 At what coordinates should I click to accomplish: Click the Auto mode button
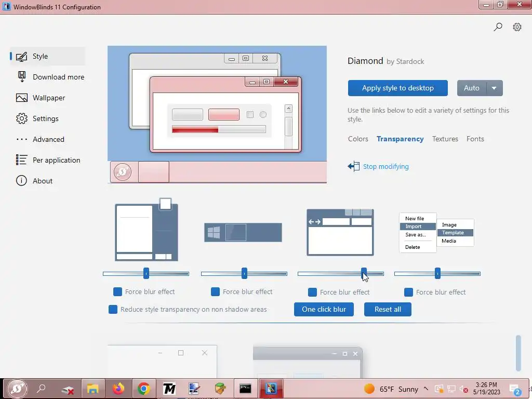tap(472, 88)
